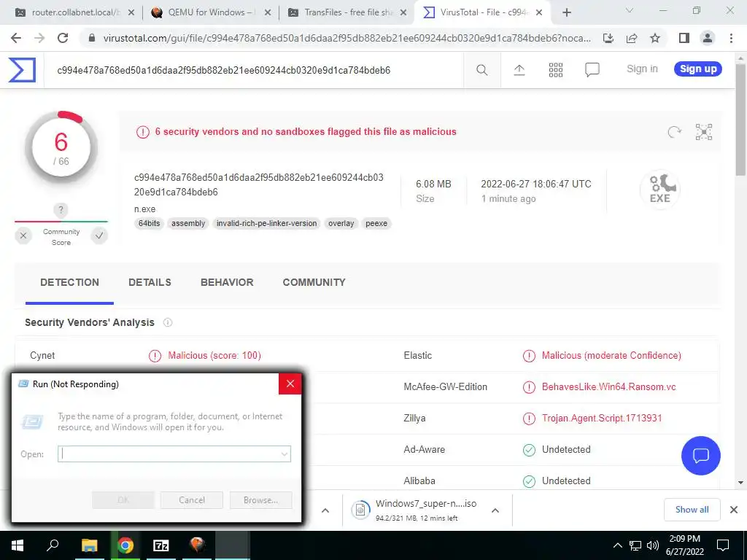
Task: Reload the page with Chrome refresh icon
Action: 63,38
